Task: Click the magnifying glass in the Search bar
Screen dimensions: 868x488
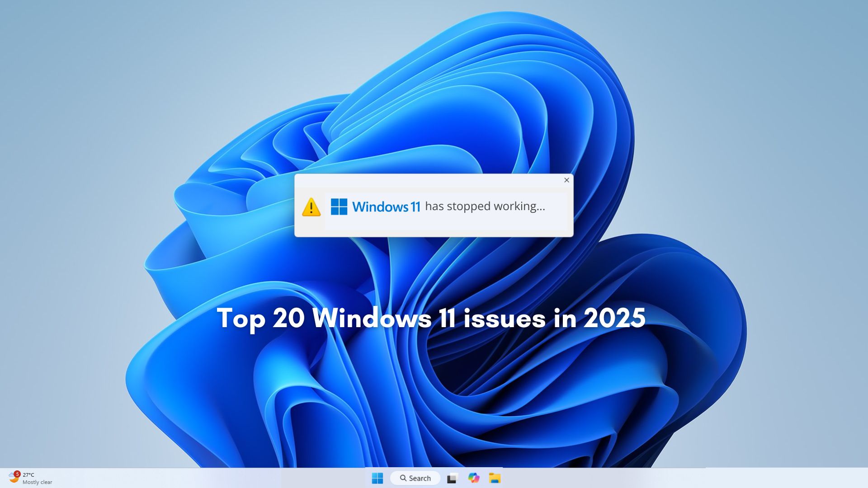Action: pos(404,478)
